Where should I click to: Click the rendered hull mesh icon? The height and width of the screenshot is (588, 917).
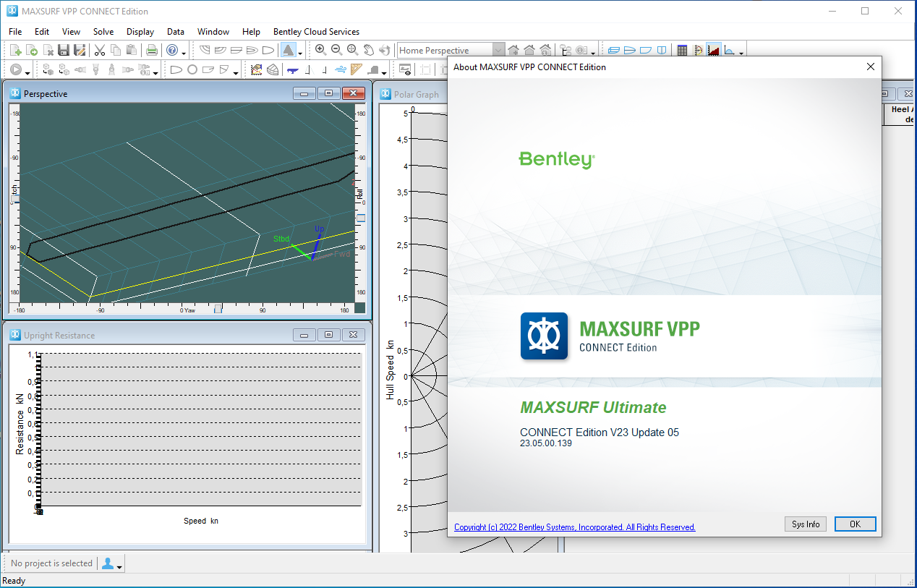point(272,69)
